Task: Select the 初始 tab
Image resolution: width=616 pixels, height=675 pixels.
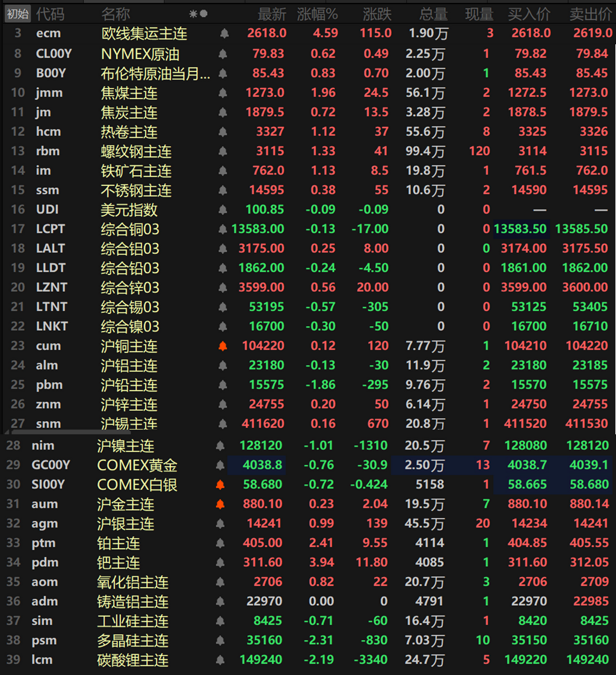Action: coord(17,14)
